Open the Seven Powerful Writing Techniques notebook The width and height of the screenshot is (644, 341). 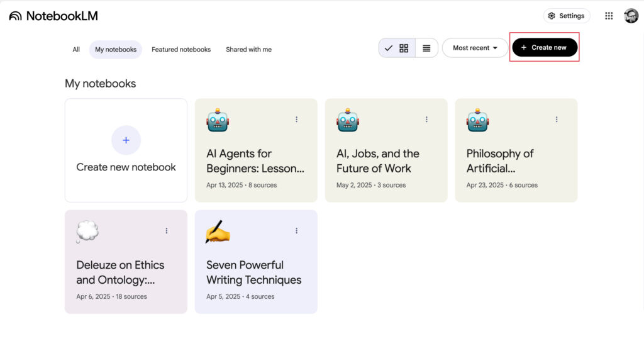click(254, 272)
